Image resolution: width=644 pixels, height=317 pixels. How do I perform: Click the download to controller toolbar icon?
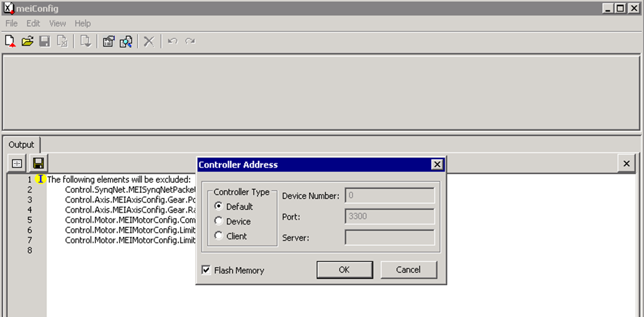(x=86, y=42)
